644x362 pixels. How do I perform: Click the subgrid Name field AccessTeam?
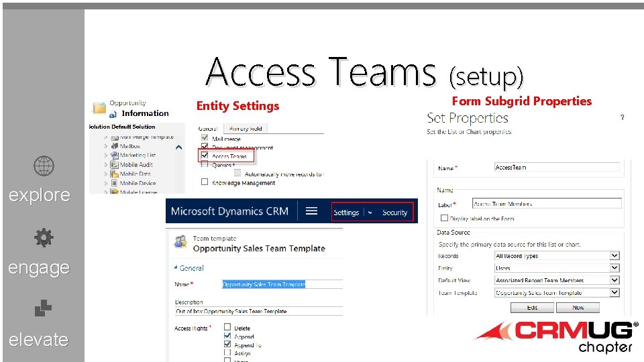pyautogui.click(x=557, y=168)
